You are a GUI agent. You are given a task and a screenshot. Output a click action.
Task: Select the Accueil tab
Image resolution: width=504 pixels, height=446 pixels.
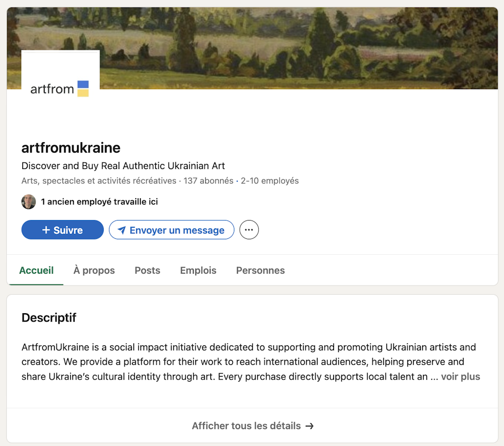[36, 271]
